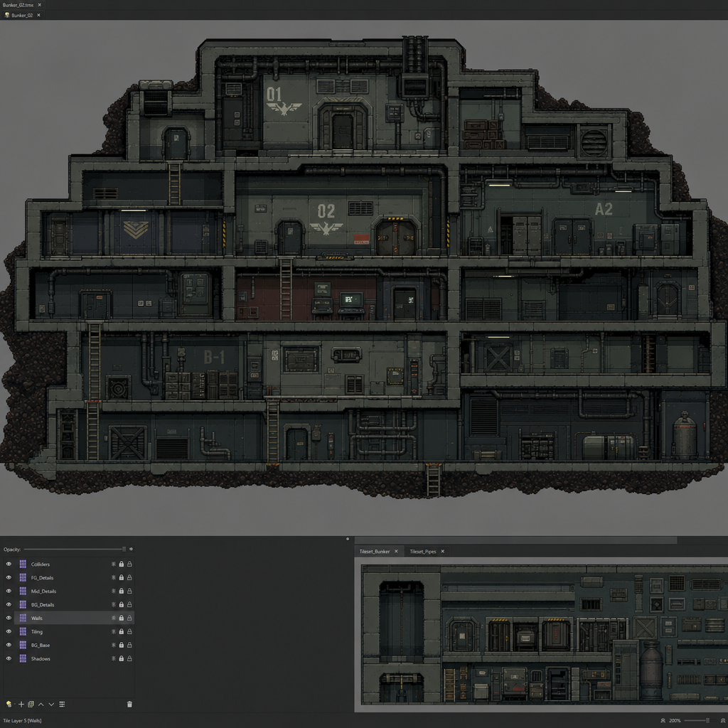The height and width of the screenshot is (728, 728).
Task: Click the outlined lock icon on the Colliders row
Action: (129, 564)
